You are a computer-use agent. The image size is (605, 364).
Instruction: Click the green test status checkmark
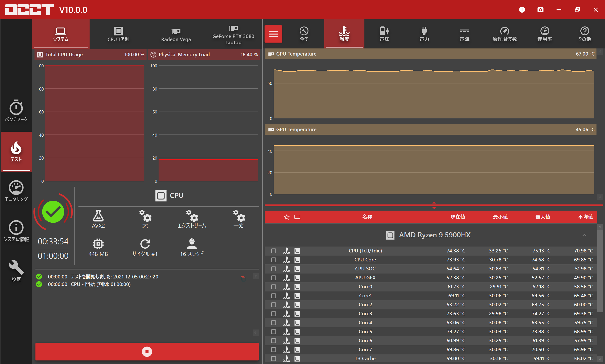point(53,212)
